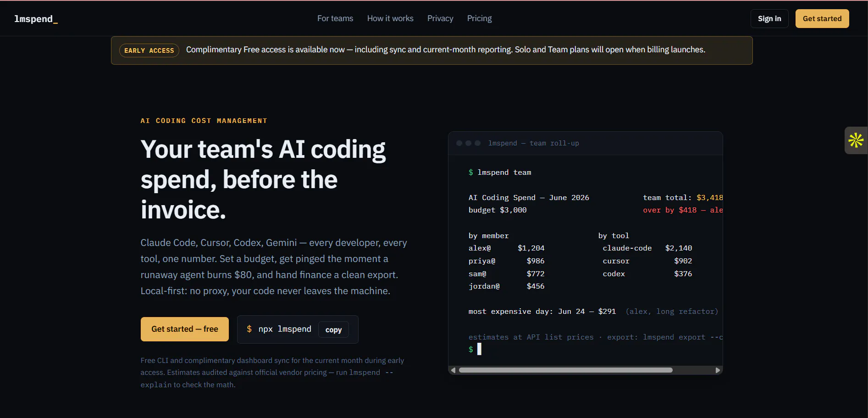The height and width of the screenshot is (418, 868).
Task: Click the 'priya@' member row
Action: [x=507, y=261]
